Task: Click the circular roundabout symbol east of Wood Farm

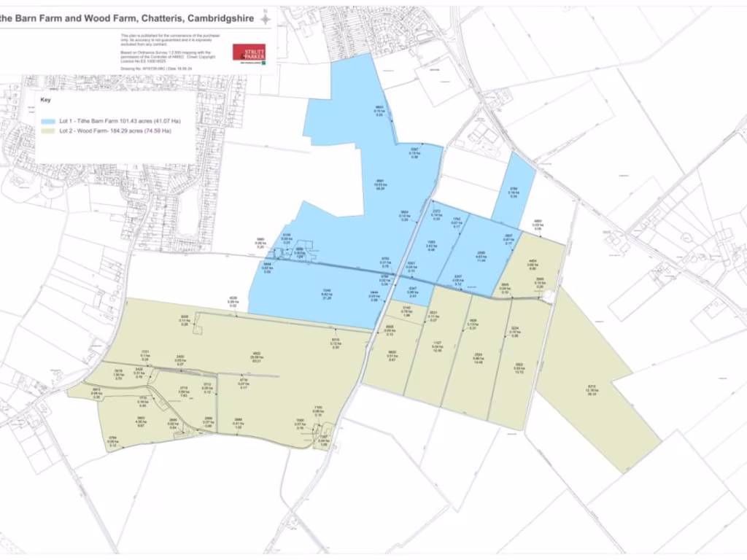Action: (x=549, y=296)
